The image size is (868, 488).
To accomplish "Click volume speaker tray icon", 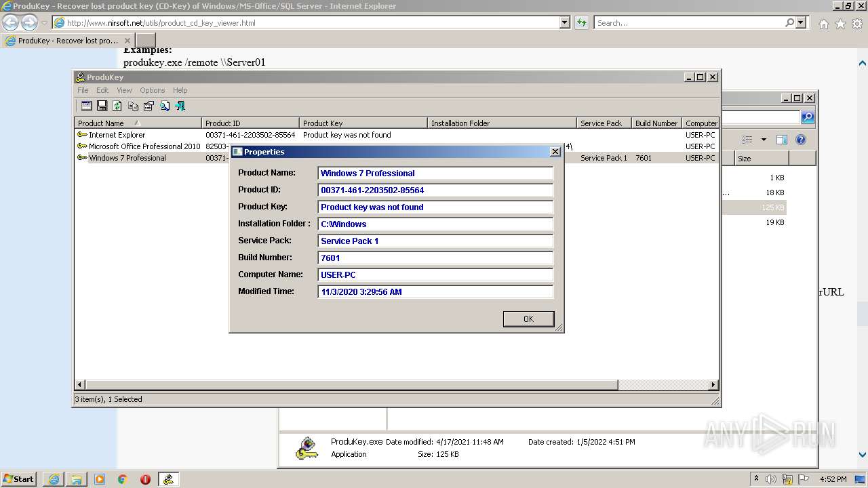I will pyautogui.click(x=772, y=479).
